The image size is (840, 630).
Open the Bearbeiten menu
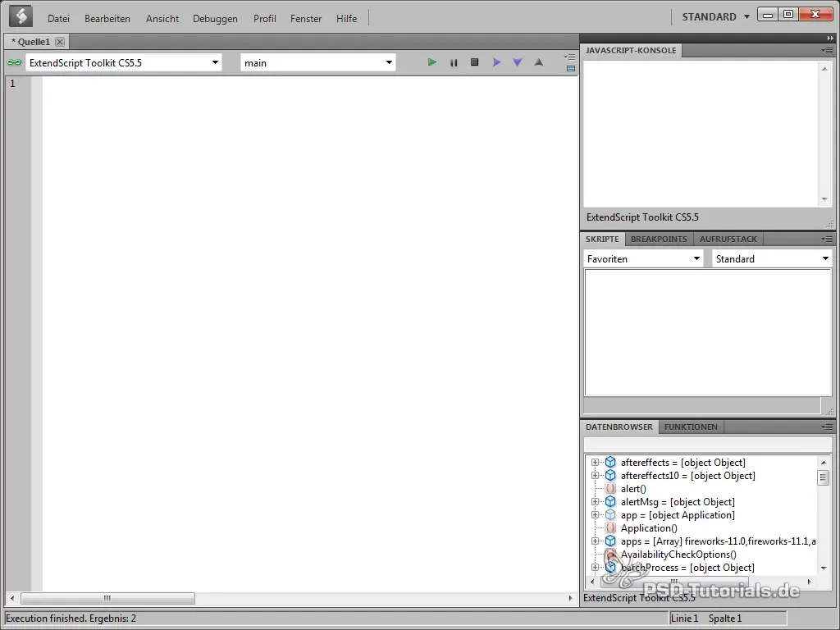click(x=107, y=19)
